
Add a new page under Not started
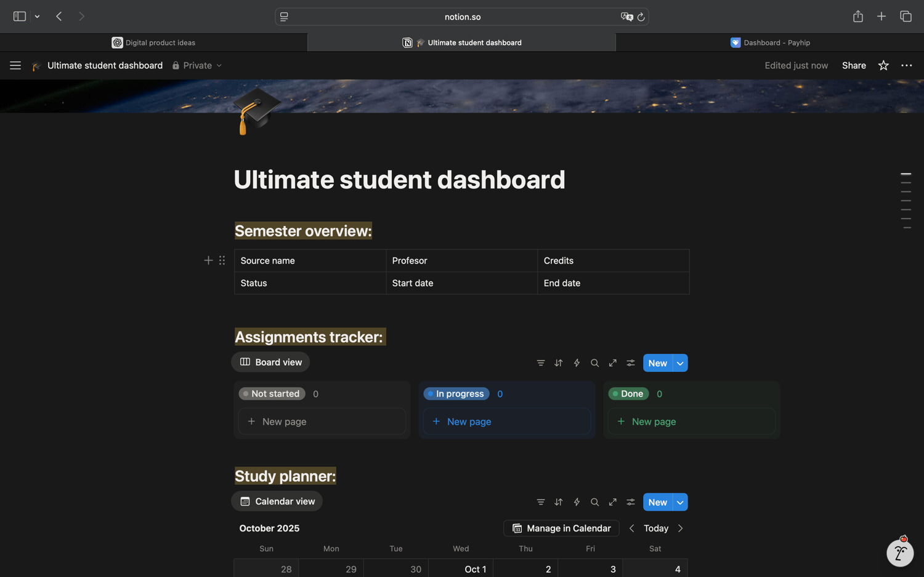click(322, 422)
